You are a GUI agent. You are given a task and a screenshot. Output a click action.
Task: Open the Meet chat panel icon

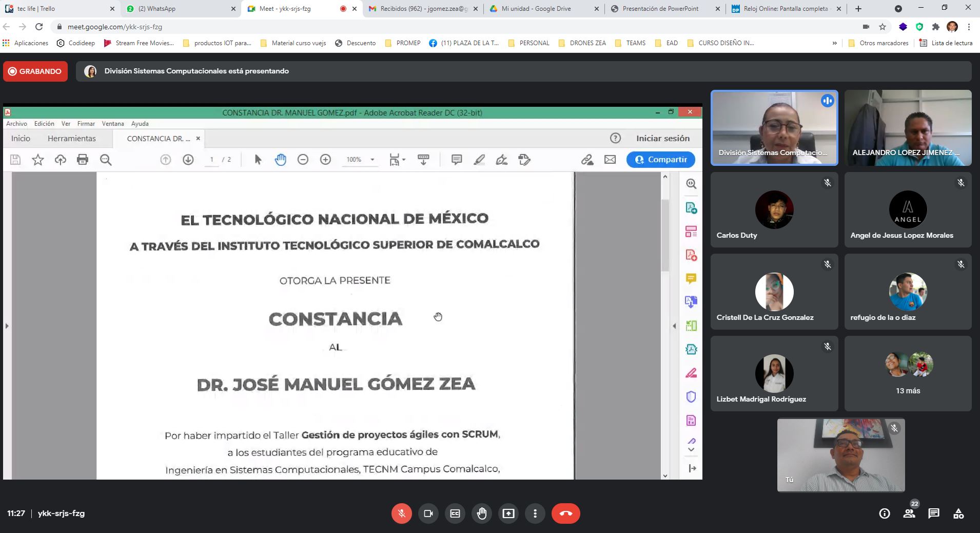933,513
